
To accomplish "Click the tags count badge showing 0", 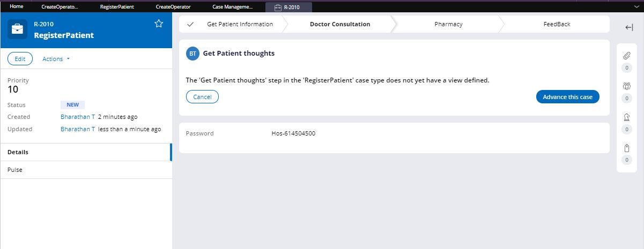I will click(626, 160).
